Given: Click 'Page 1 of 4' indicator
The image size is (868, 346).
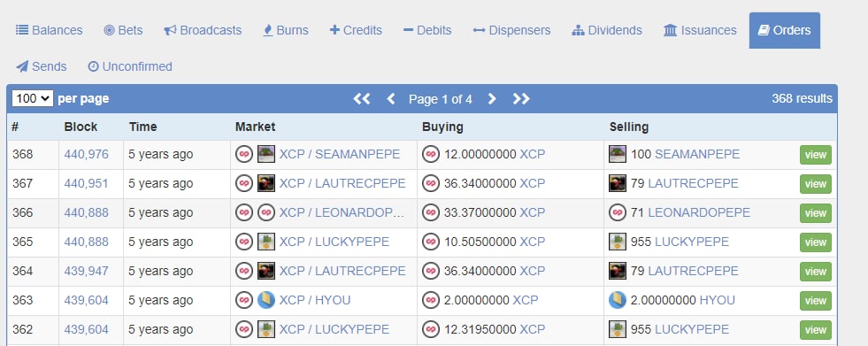Looking at the screenshot, I should click(x=441, y=99).
